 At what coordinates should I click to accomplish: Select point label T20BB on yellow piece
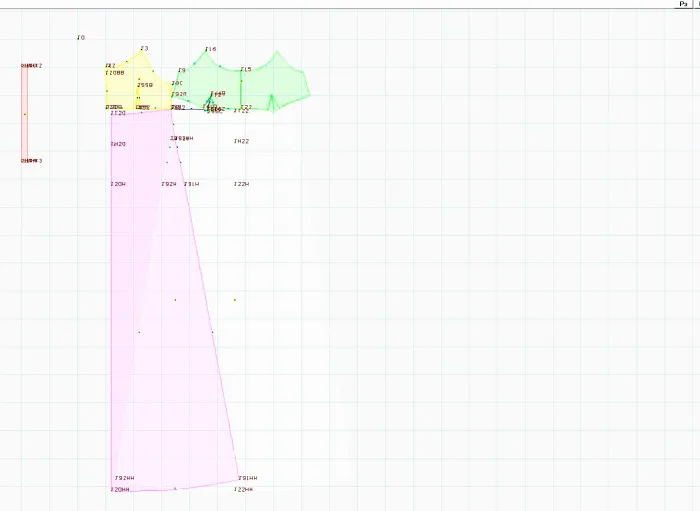115,73
